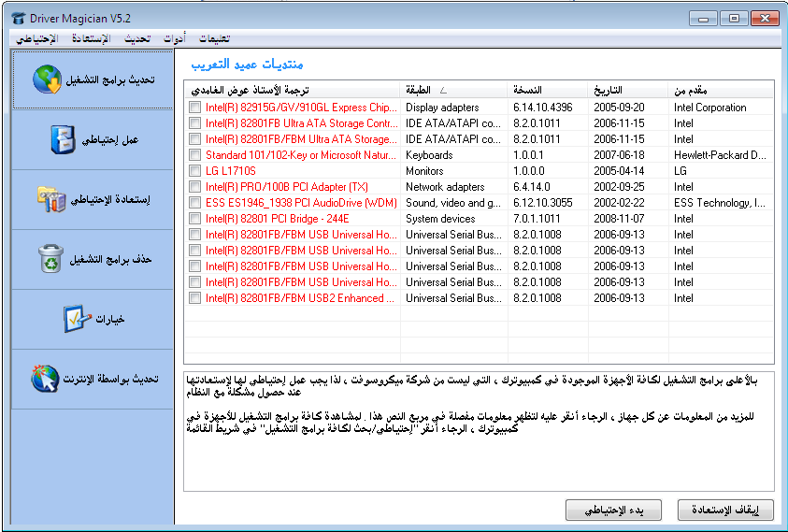Open the أدوات menu

coord(173,38)
